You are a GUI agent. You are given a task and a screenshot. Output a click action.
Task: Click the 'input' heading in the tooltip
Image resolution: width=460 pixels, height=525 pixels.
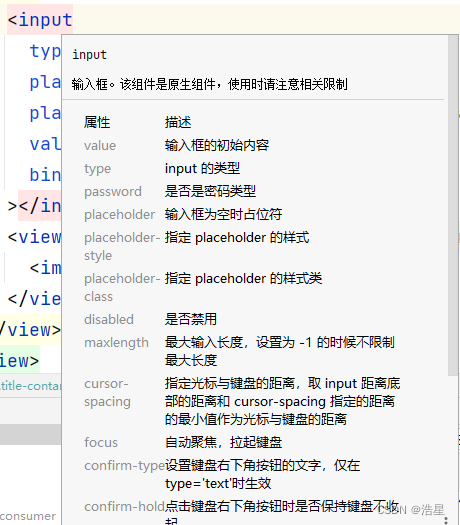click(x=89, y=55)
